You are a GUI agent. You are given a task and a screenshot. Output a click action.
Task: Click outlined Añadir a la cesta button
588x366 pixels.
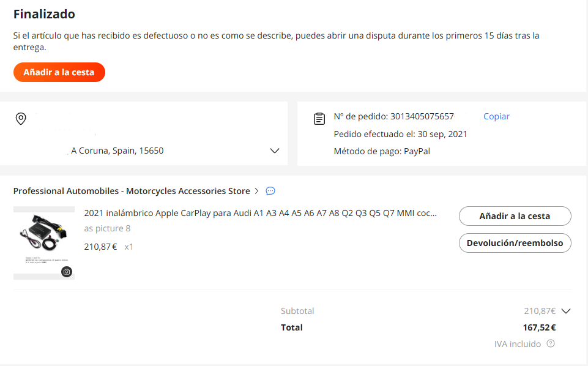pos(515,216)
